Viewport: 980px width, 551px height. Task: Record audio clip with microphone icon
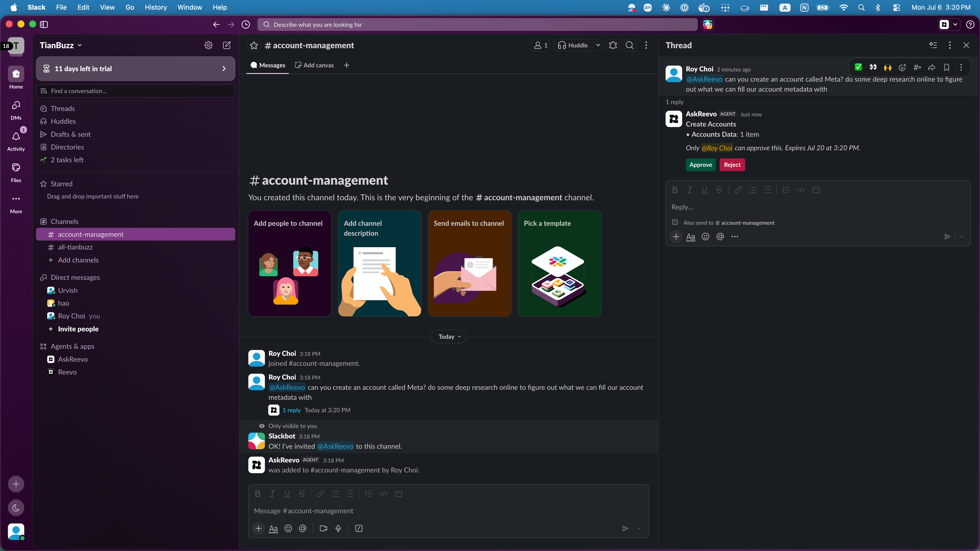[x=338, y=528]
